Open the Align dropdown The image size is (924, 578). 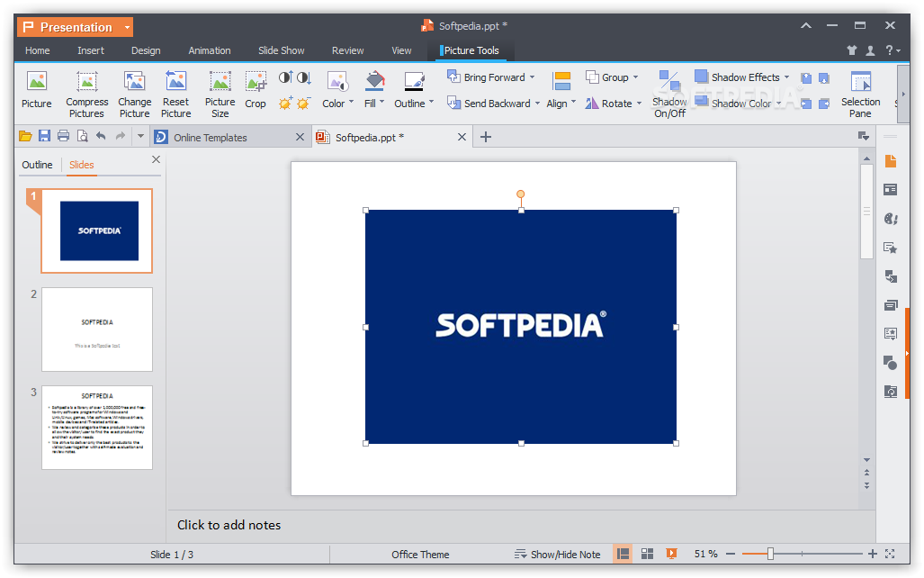pos(573,102)
